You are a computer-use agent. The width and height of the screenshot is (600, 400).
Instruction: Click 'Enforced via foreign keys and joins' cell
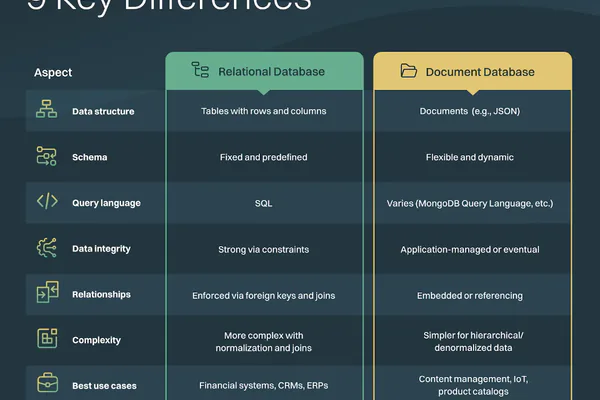coord(264,296)
